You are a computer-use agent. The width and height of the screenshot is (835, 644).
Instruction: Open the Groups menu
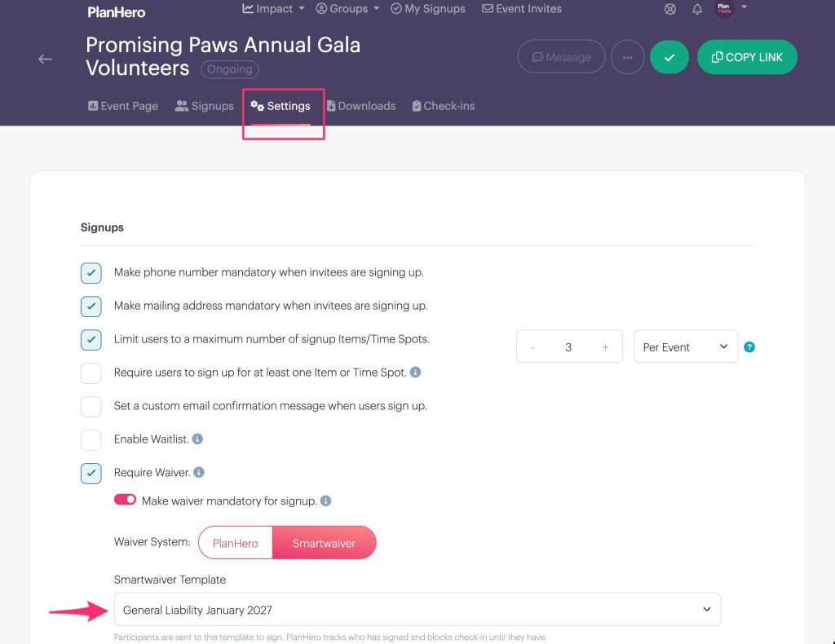(x=347, y=8)
